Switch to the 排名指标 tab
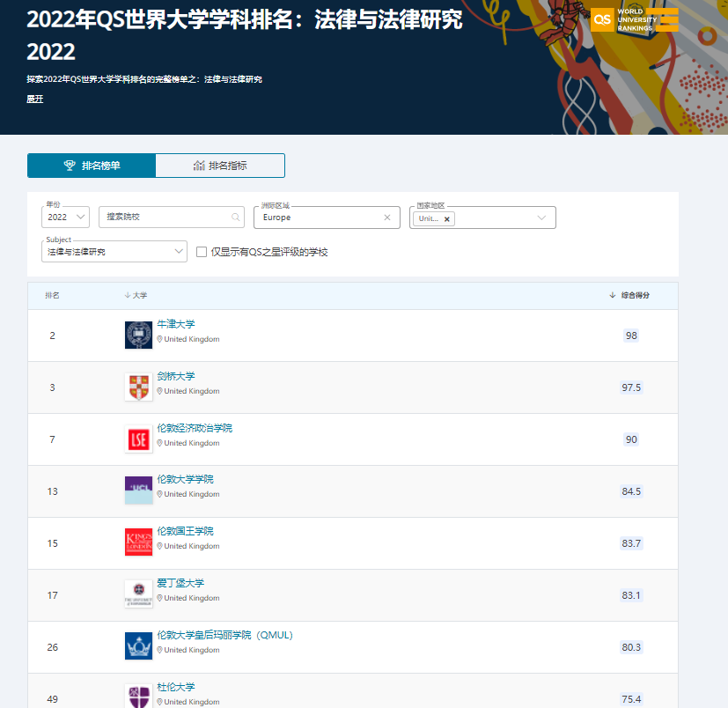 click(220, 166)
